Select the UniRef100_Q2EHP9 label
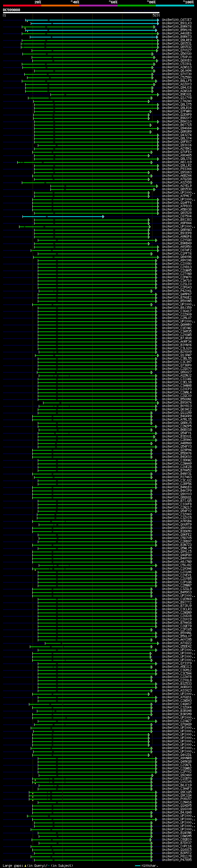197x868 pixels. point(177,115)
